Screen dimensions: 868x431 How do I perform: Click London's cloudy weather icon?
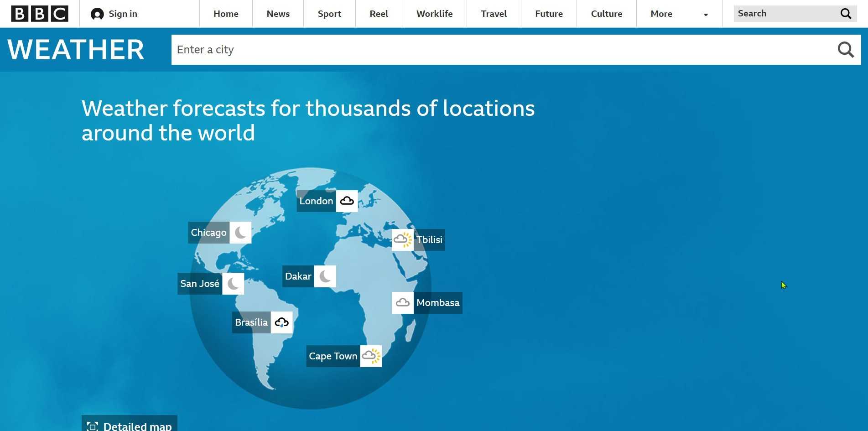(347, 201)
